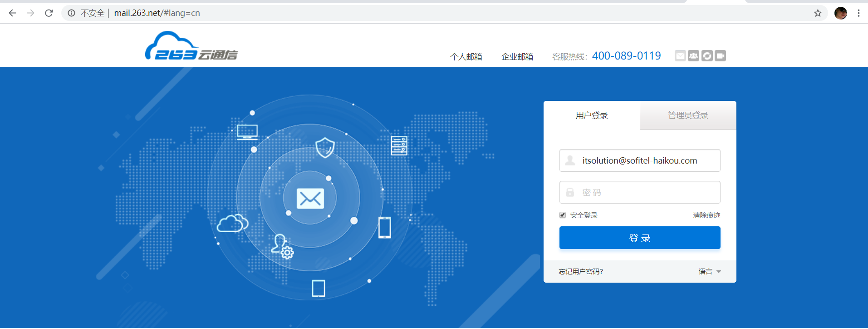Switch to the 用户登录 tab
This screenshot has height=329, width=868.
point(592,115)
